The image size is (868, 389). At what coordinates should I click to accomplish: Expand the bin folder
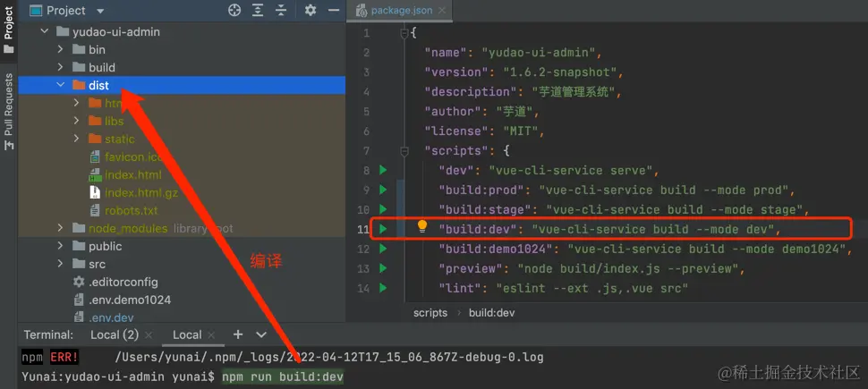click(60, 50)
